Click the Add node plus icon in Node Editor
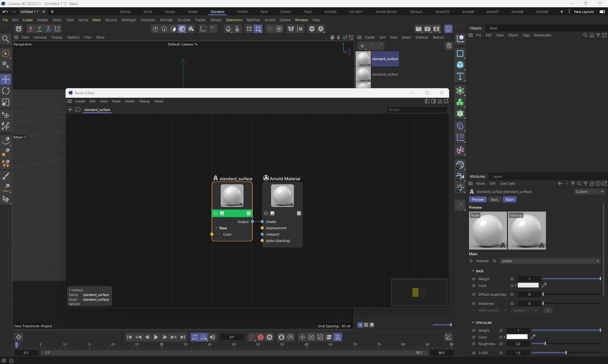The image size is (608, 364). tap(70, 109)
